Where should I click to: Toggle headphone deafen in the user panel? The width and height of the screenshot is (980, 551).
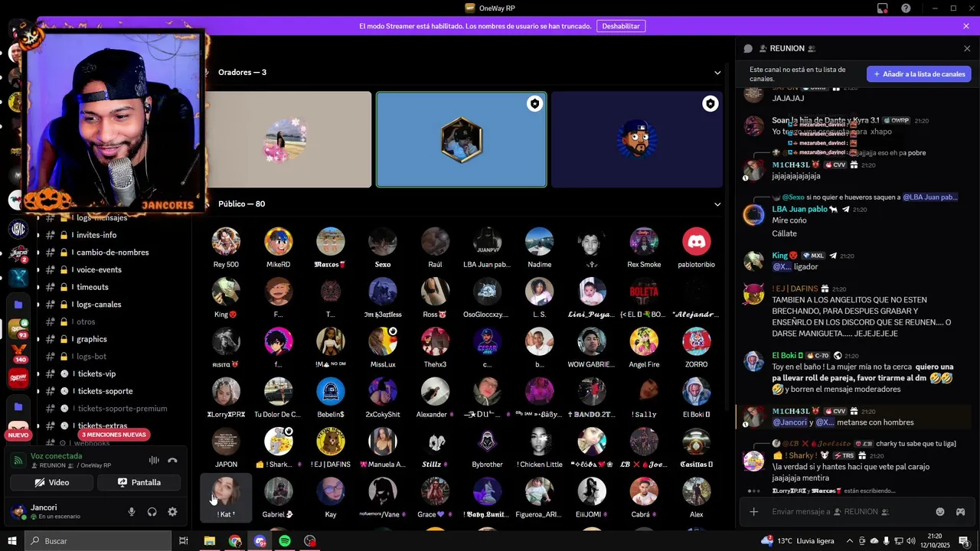pos(152,512)
